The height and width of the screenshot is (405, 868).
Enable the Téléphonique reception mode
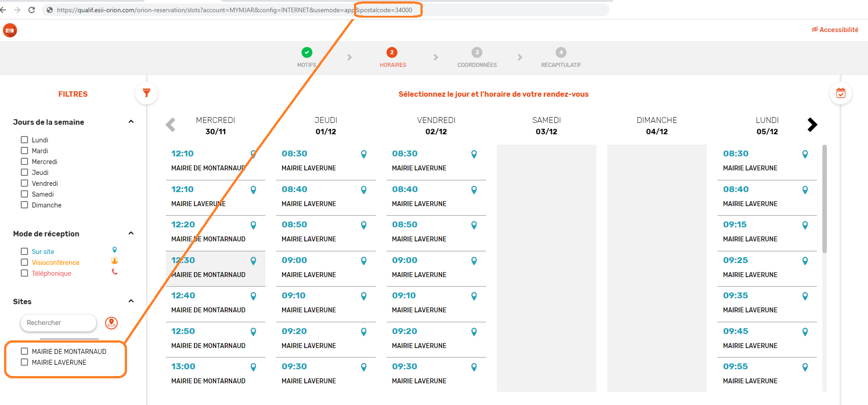click(24, 273)
